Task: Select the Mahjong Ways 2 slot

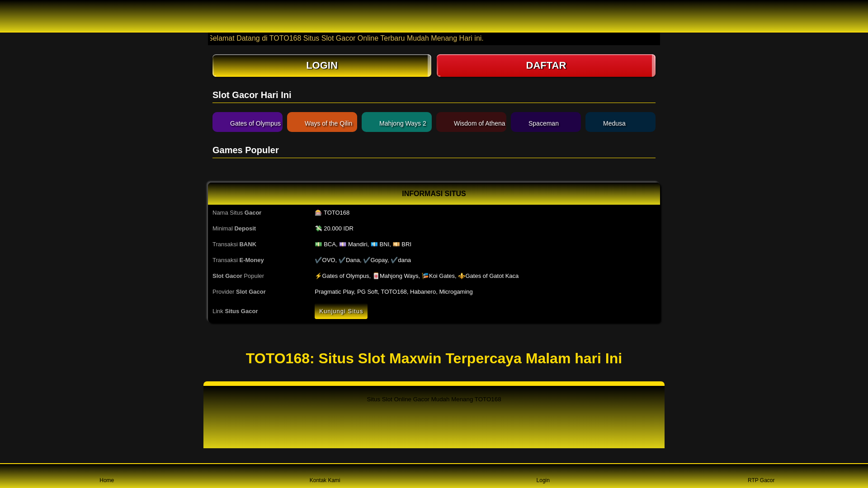Action: [x=396, y=122]
